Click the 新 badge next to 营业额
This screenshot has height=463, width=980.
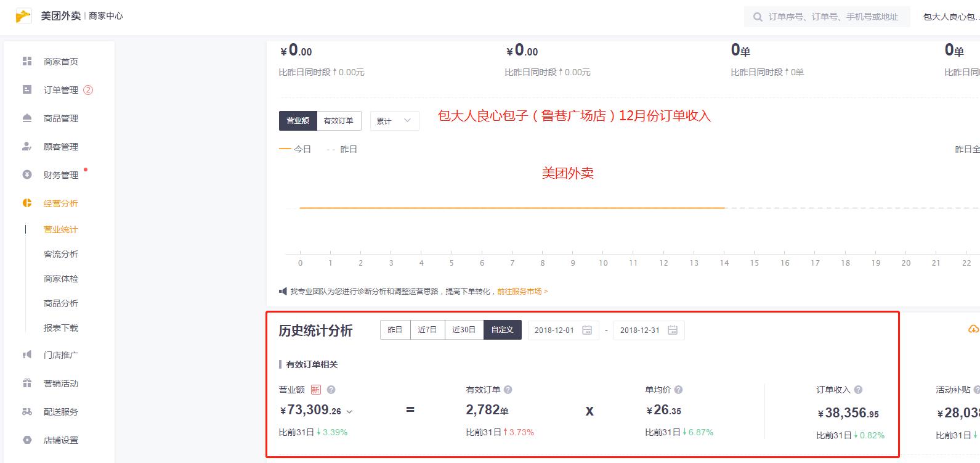pos(316,390)
